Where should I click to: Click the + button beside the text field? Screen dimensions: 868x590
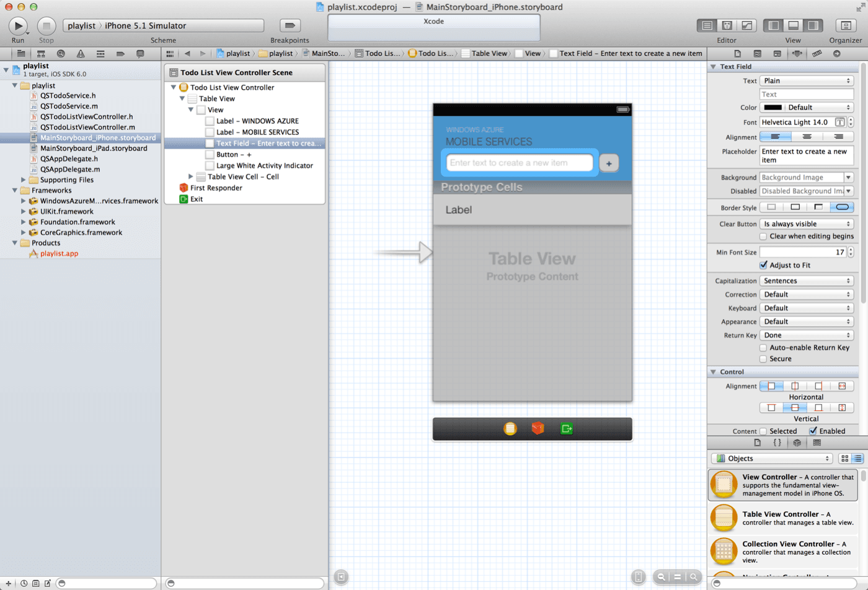(x=609, y=162)
